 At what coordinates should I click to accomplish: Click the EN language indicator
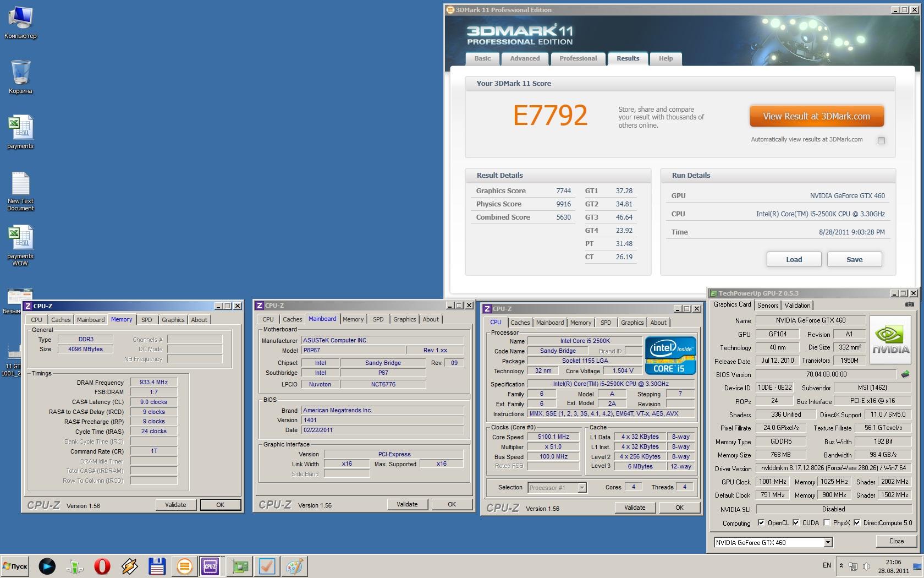[x=827, y=565]
